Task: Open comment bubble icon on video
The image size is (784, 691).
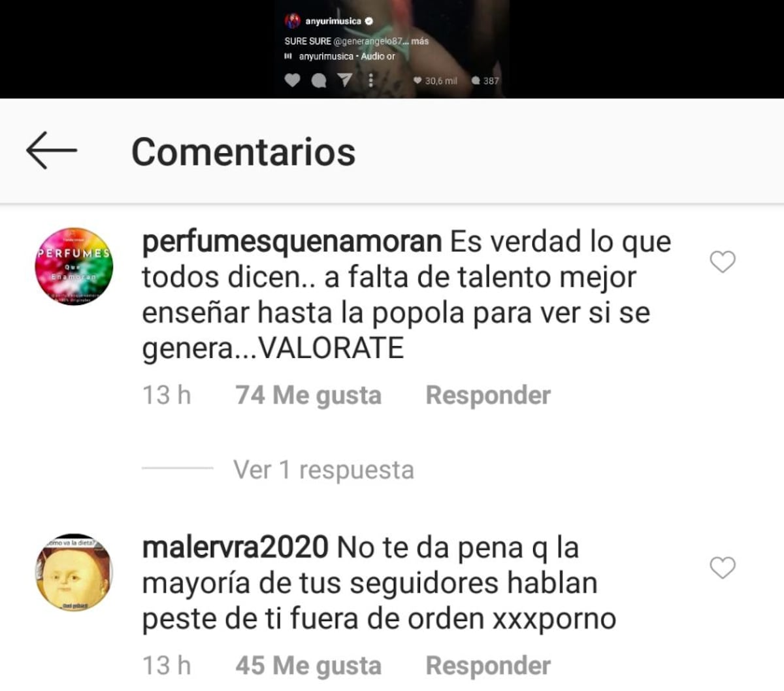Action: click(x=319, y=80)
